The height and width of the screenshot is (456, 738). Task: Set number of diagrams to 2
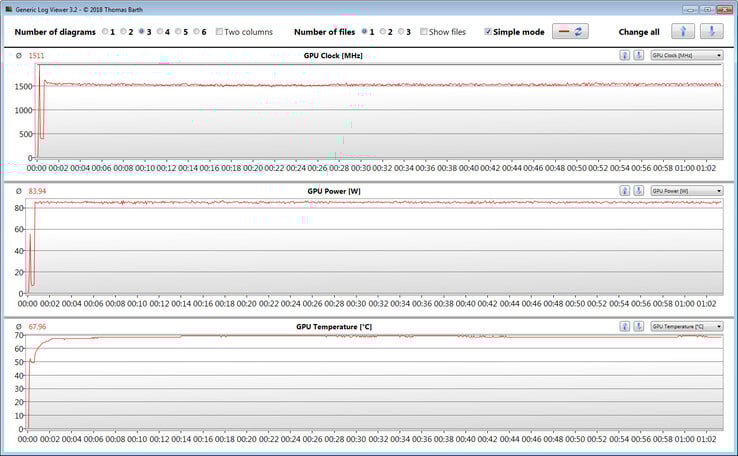tap(123, 32)
